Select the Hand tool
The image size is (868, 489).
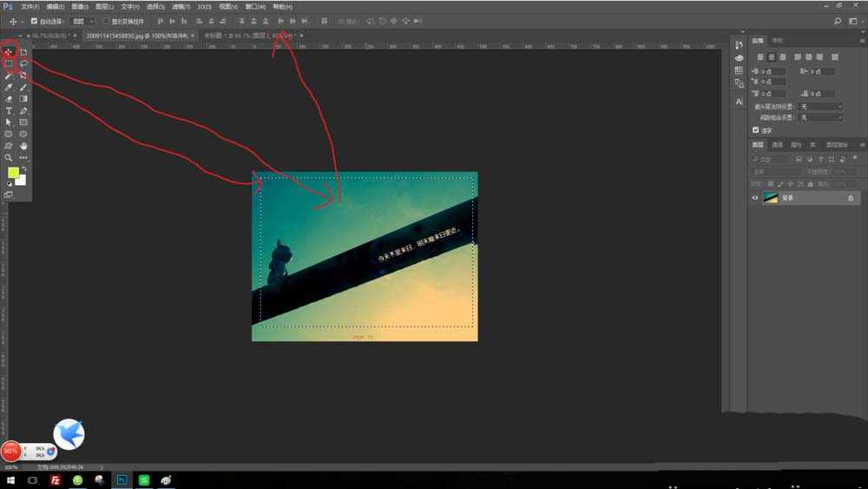(23, 146)
